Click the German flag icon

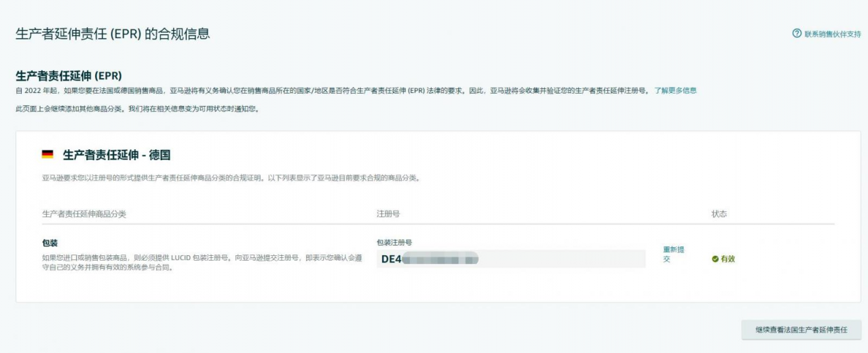click(x=48, y=155)
